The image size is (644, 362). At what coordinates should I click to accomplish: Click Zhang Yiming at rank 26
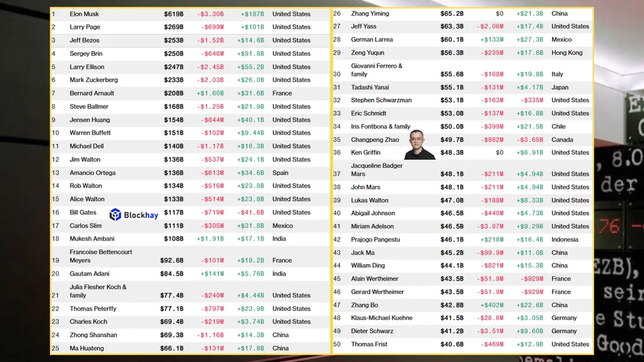coord(370,13)
